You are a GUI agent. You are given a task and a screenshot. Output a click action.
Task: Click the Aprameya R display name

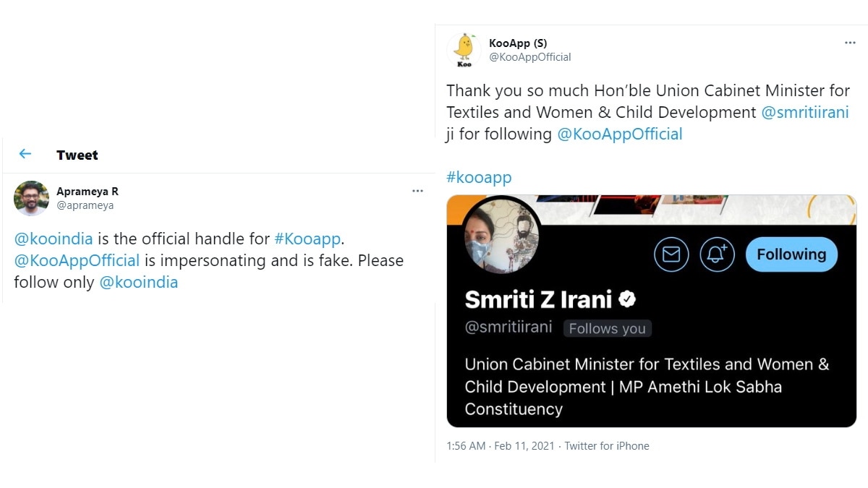pos(88,192)
